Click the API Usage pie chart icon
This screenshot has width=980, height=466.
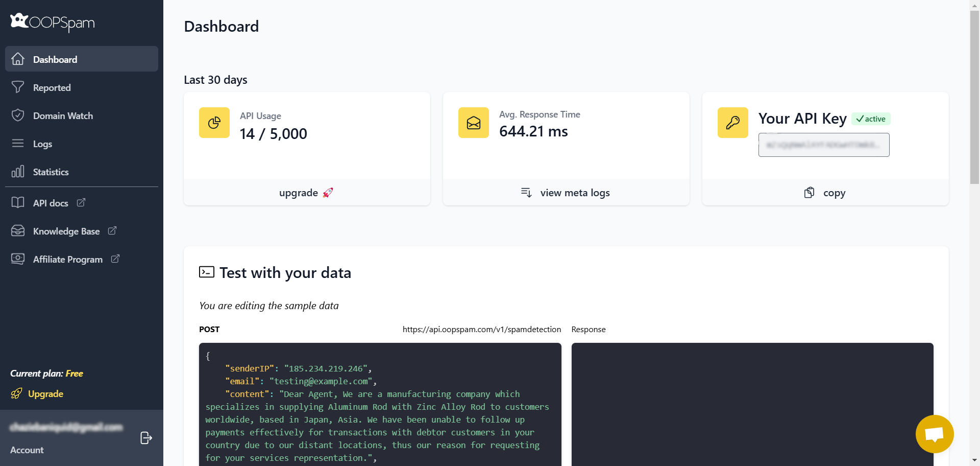[x=214, y=123]
